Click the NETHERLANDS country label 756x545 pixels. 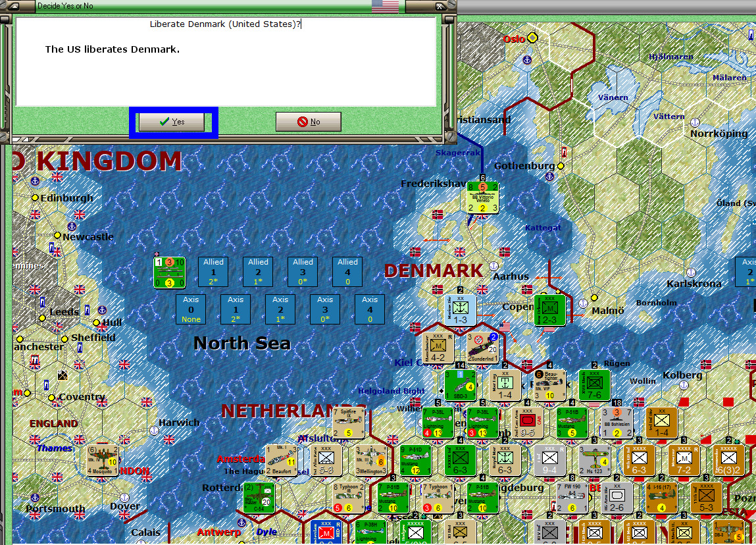pos(293,411)
